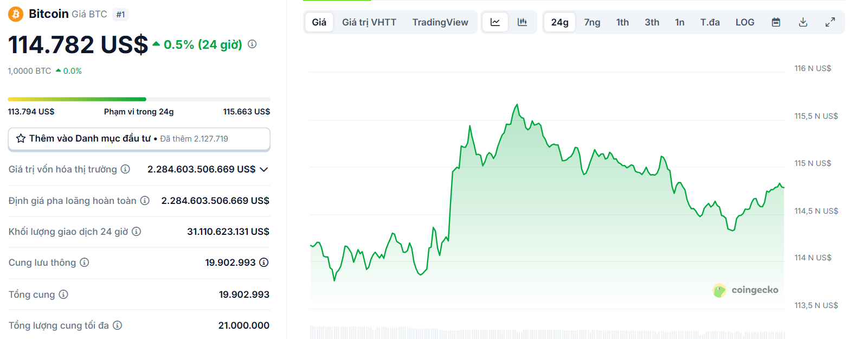Click the chart volume bars strip

(547, 332)
